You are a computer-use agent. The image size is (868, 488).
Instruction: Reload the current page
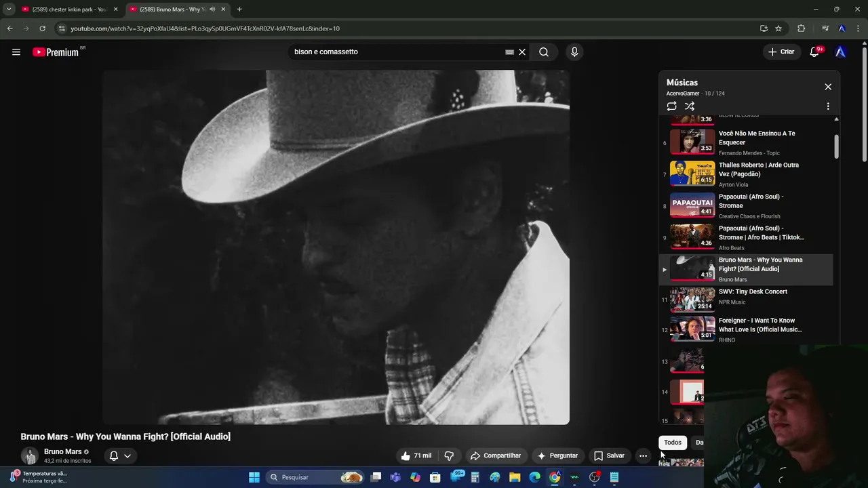click(42, 28)
